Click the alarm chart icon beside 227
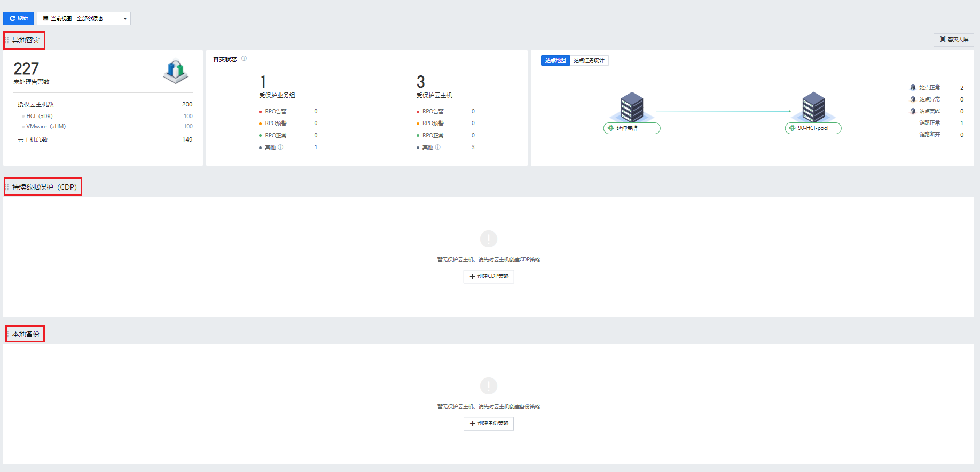This screenshot has width=980, height=472. click(x=176, y=71)
